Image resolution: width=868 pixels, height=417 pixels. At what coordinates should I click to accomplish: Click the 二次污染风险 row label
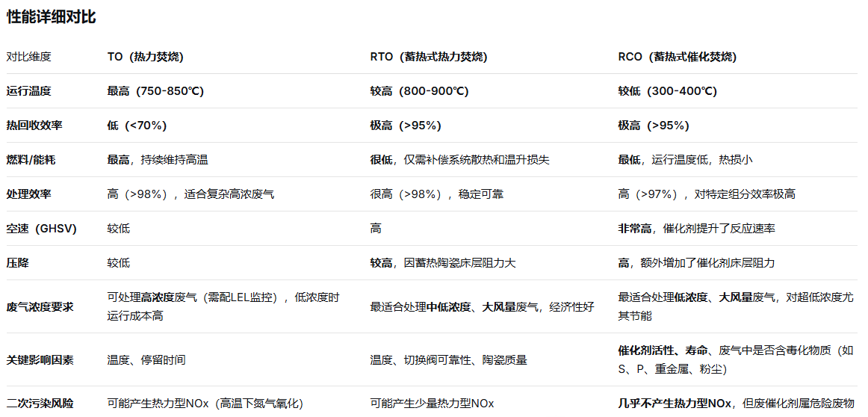[40, 404]
